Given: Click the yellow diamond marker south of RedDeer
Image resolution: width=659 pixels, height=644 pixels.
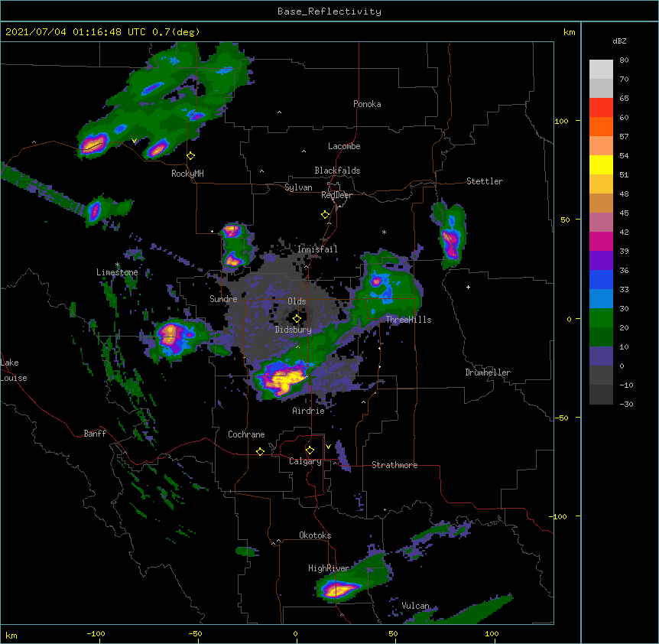Looking at the screenshot, I should coord(326,215).
